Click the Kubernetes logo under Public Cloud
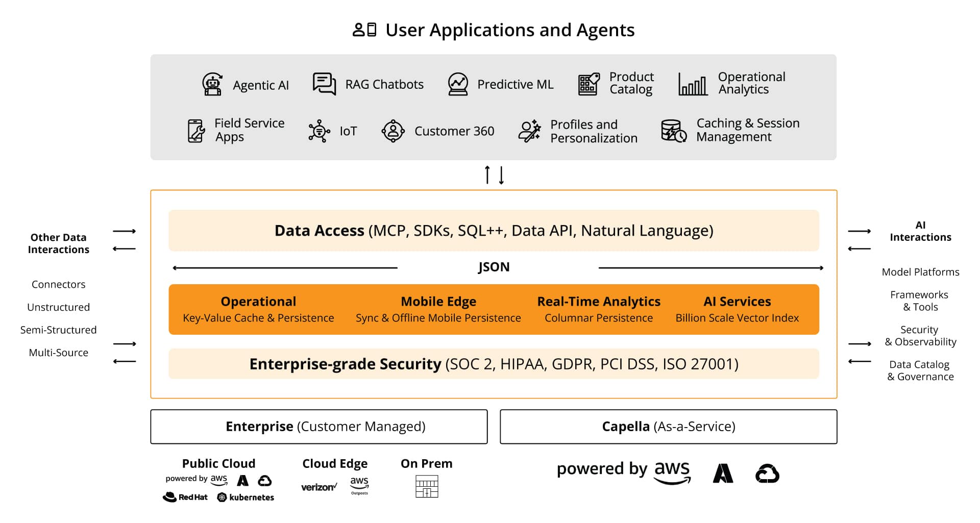The image size is (980, 523). pyautogui.click(x=246, y=497)
